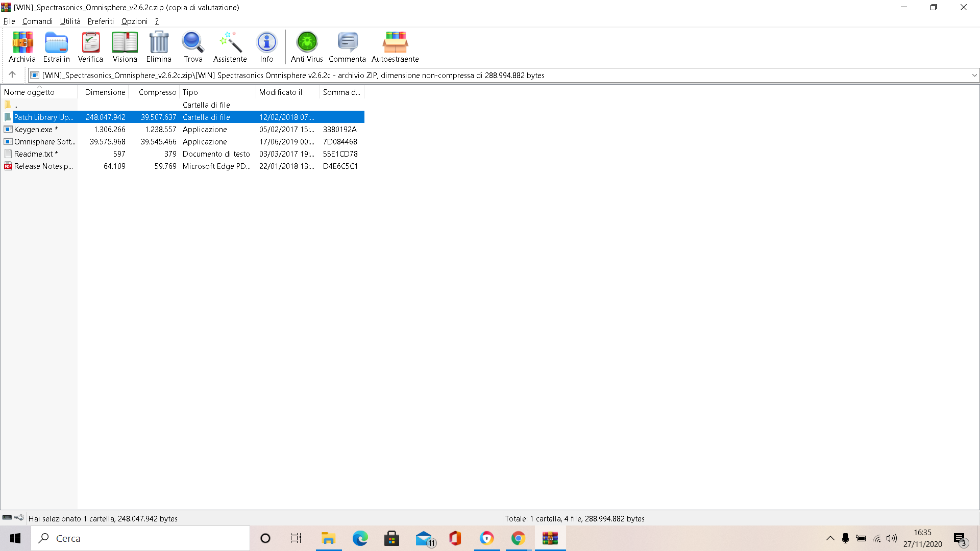The image size is (980, 551).
Task: Open the Assistente wizard tool
Action: tap(230, 47)
